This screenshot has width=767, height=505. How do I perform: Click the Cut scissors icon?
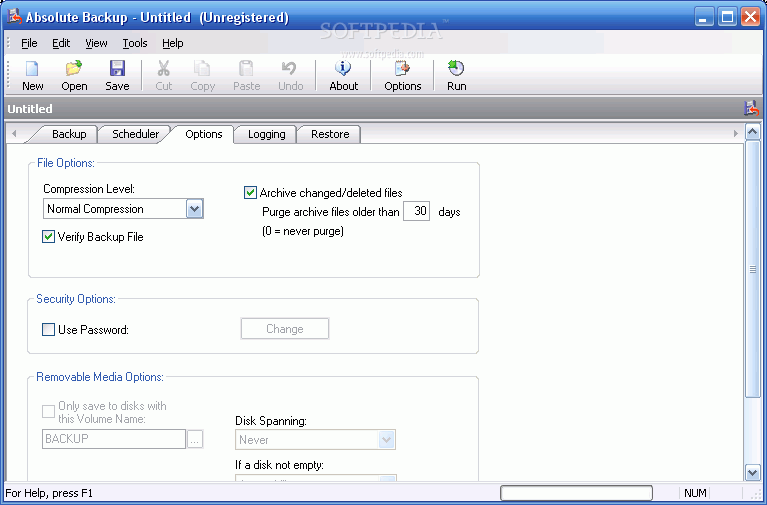click(x=163, y=69)
